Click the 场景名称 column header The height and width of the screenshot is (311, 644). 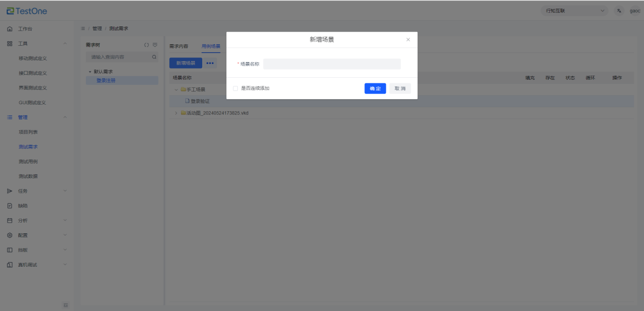pyautogui.click(x=182, y=78)
